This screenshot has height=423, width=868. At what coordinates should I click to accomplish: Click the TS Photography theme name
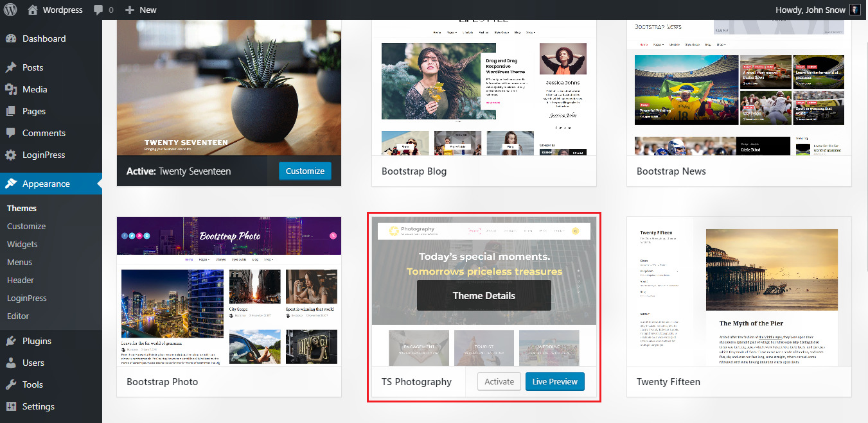(416, 382)
